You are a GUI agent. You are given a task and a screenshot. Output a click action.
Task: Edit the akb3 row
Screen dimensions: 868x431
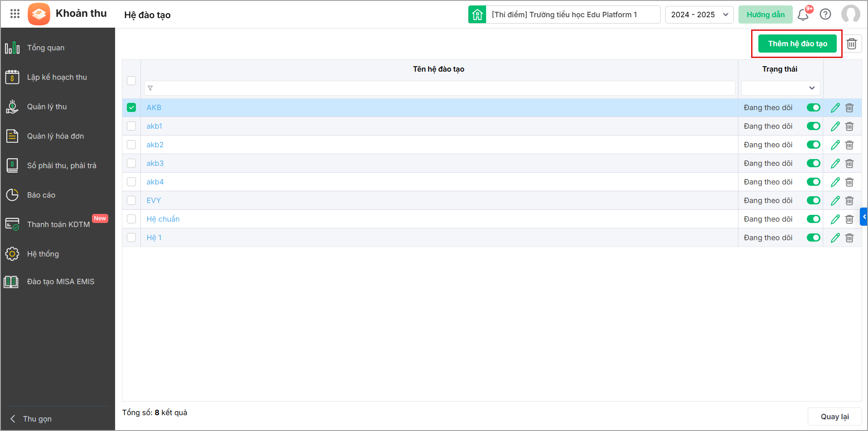(835, 164)
